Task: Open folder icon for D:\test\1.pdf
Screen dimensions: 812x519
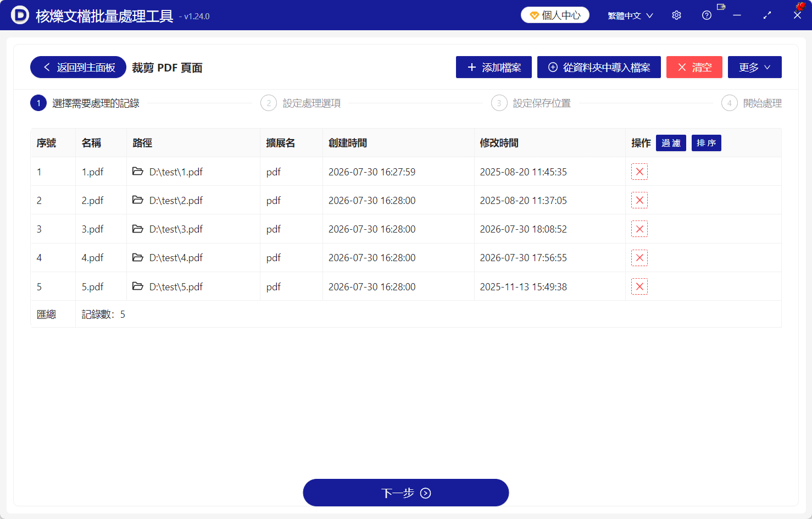Action: [x=138, y=172]
